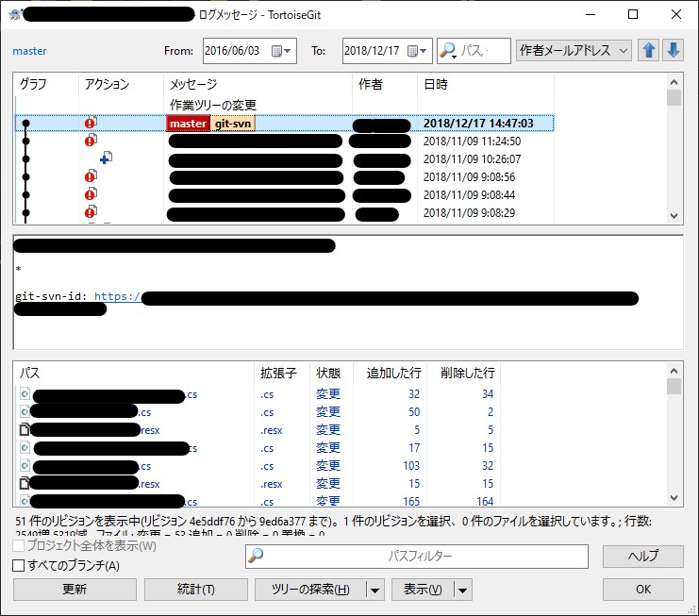699x616 pixels.
Task: Click the 作者 column header
Action: click(385, 84)
